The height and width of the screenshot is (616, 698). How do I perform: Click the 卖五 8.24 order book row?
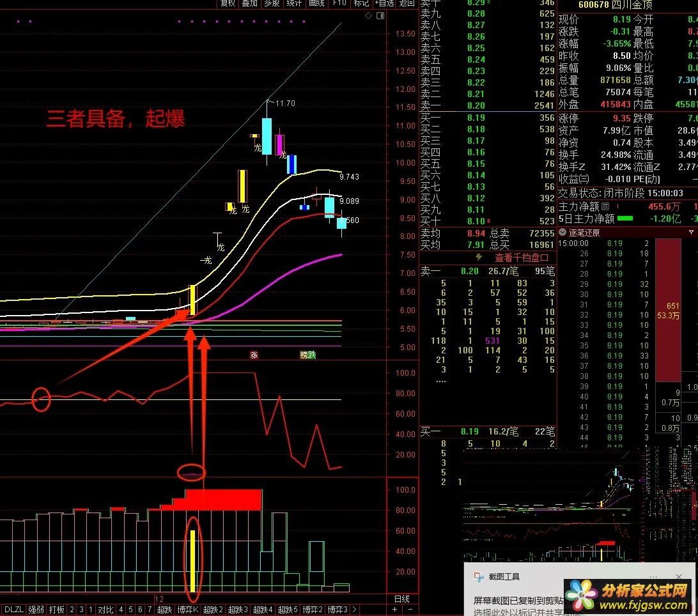click(x=488, y=59)
